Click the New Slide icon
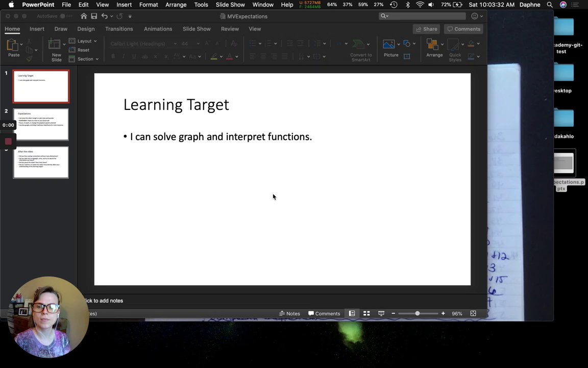 click(55, 44)
